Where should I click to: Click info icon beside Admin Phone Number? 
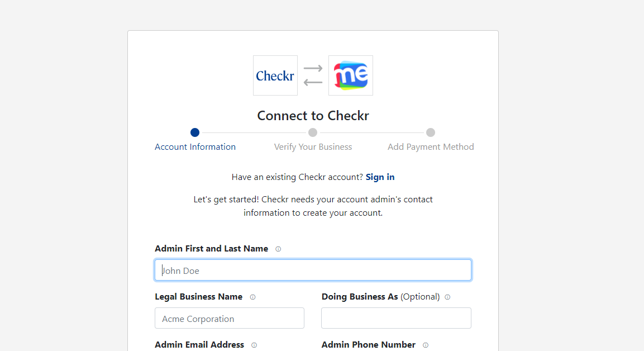pyautogui.click(x=426, y=345)
